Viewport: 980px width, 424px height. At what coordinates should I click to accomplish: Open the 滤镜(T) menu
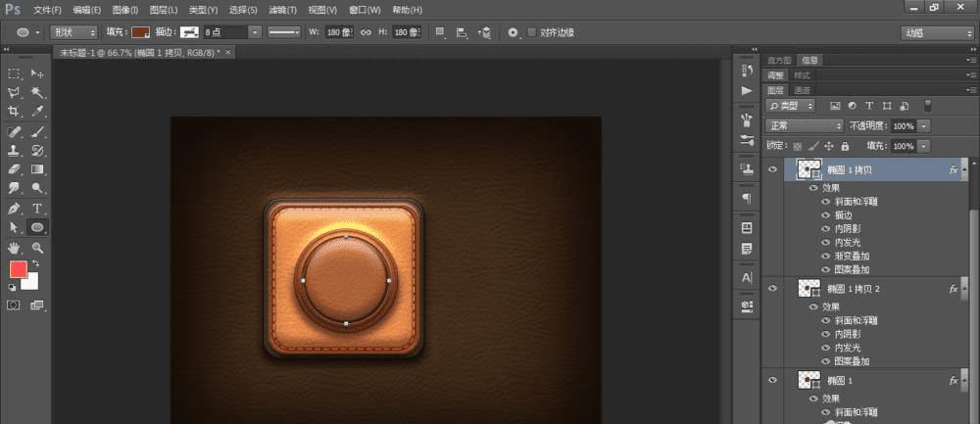coord(282,9)
